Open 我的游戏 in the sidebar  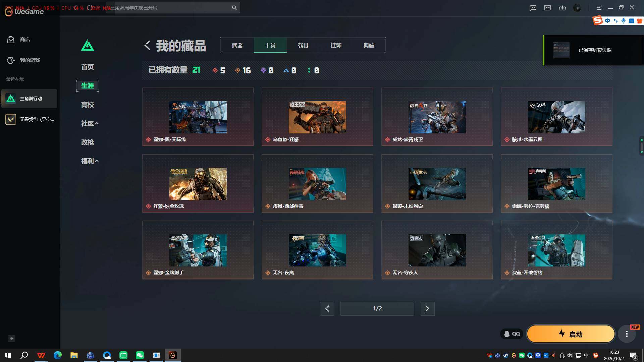(x=23, y=60)
